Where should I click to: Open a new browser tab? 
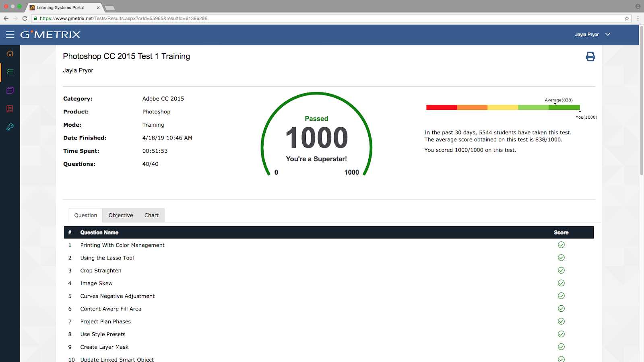pyautogui.click(x=109, y=8)
